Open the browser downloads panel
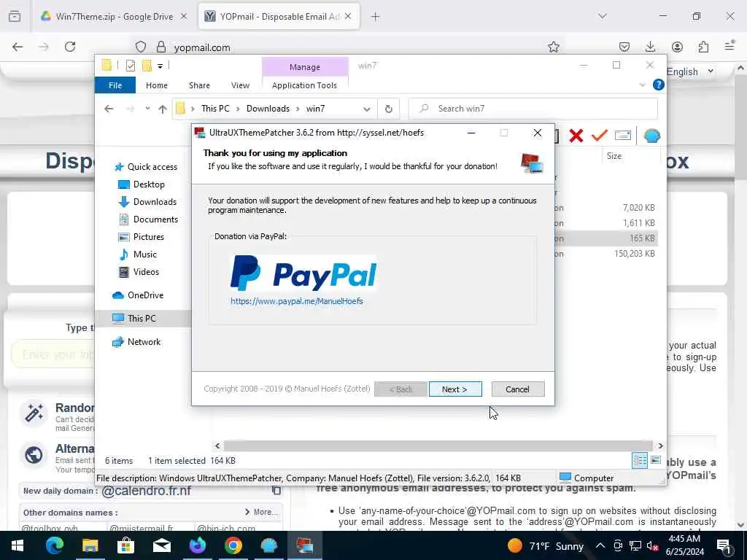 (650, 47)
